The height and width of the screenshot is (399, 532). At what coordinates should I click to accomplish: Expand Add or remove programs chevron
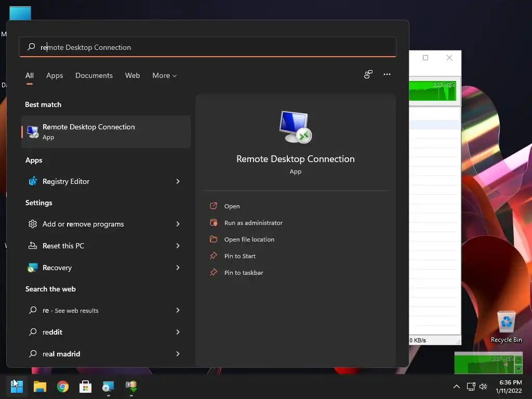[x=178, y=224]
